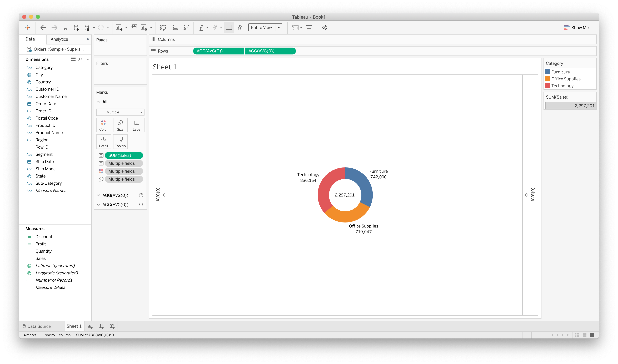Select the Analytics tab in left panel

59,39
